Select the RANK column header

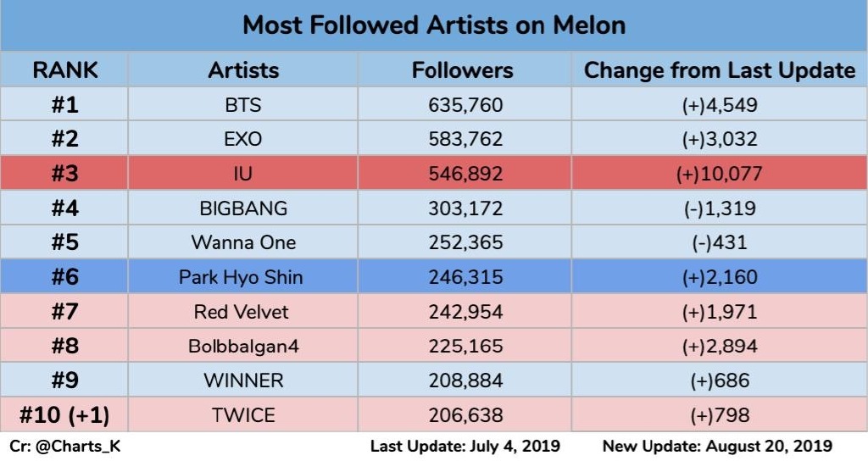coord(64,70)
